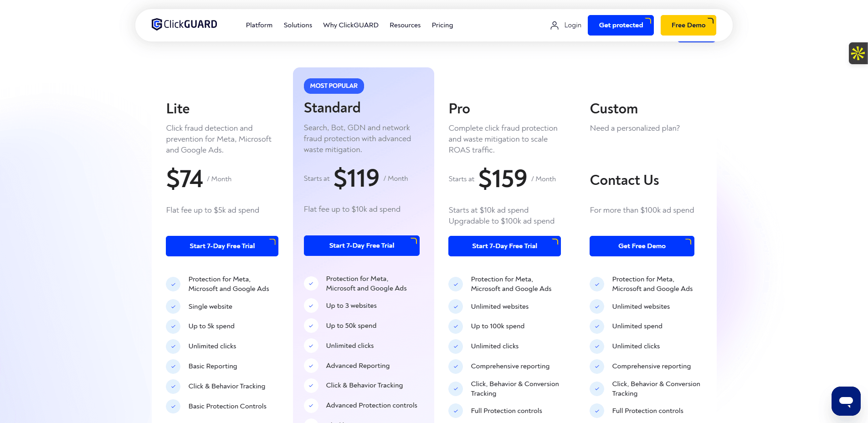Click check icon beside Custom Unlimited clicks
This screenshot has height=423, width=868.
point(597,347)
